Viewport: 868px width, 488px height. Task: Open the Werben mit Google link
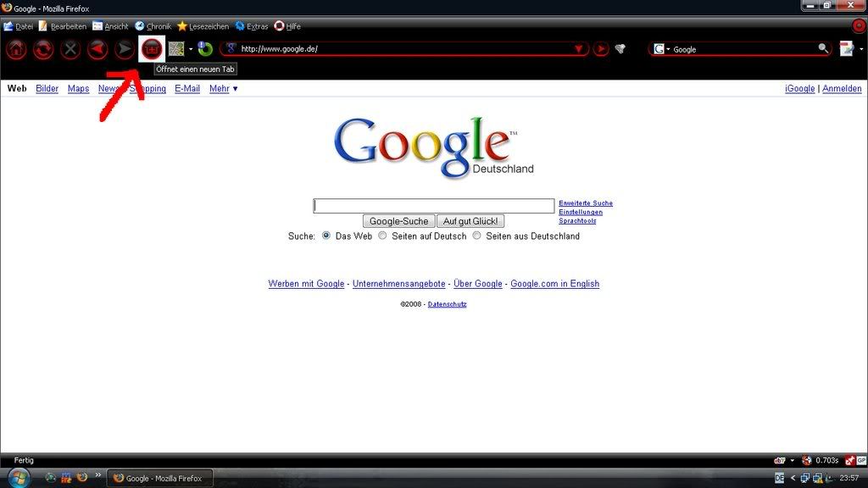click(x=306, y=284)
